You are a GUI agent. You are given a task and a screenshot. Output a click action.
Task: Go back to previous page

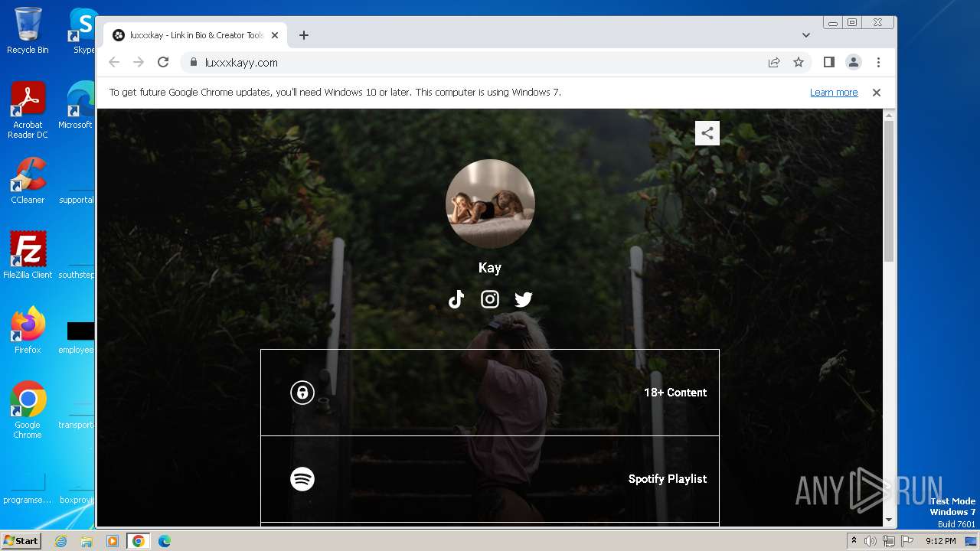click(114, 63)
